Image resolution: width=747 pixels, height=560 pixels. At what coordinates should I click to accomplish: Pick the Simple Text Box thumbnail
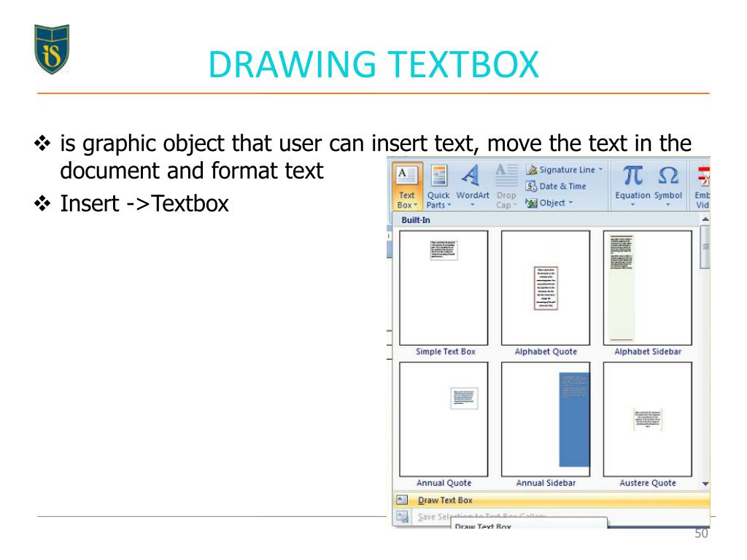point(444,288)
